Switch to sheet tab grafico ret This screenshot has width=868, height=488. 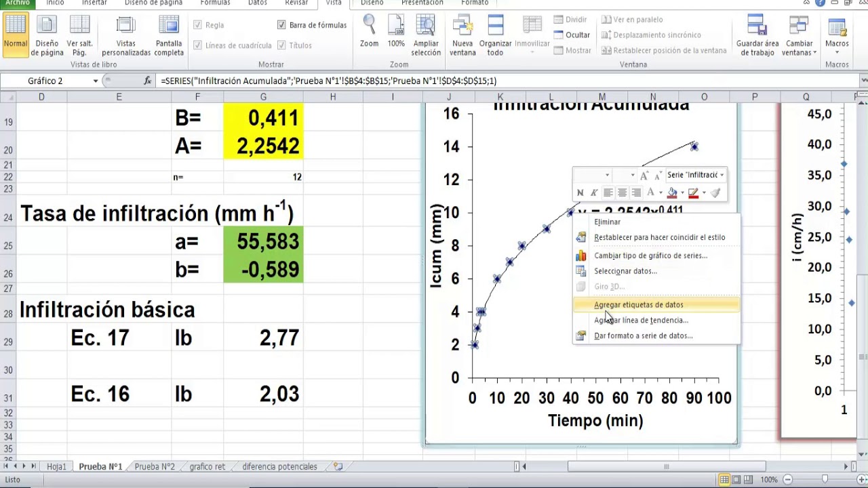tap(208, 466)
